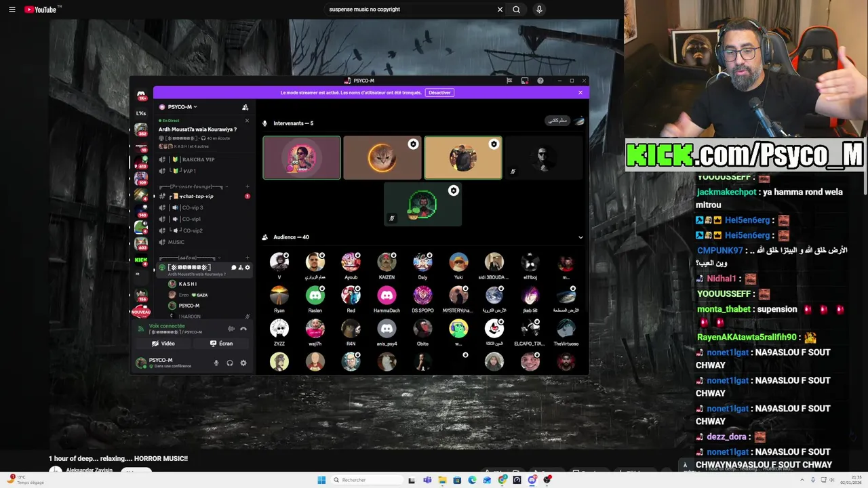
Task: Add channel to Private lounge category
Action: click(x=248, y=186)
